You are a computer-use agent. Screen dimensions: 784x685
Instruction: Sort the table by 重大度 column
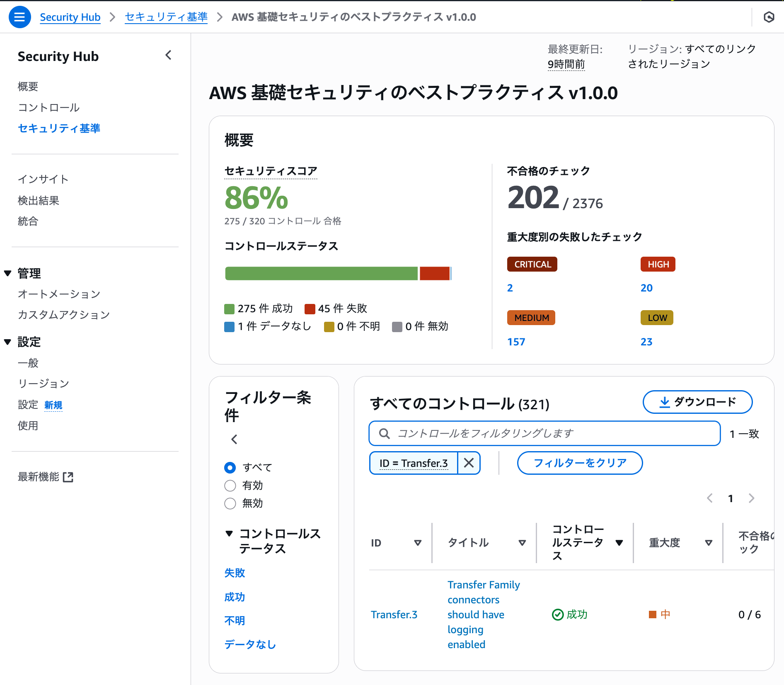point(709,543)
